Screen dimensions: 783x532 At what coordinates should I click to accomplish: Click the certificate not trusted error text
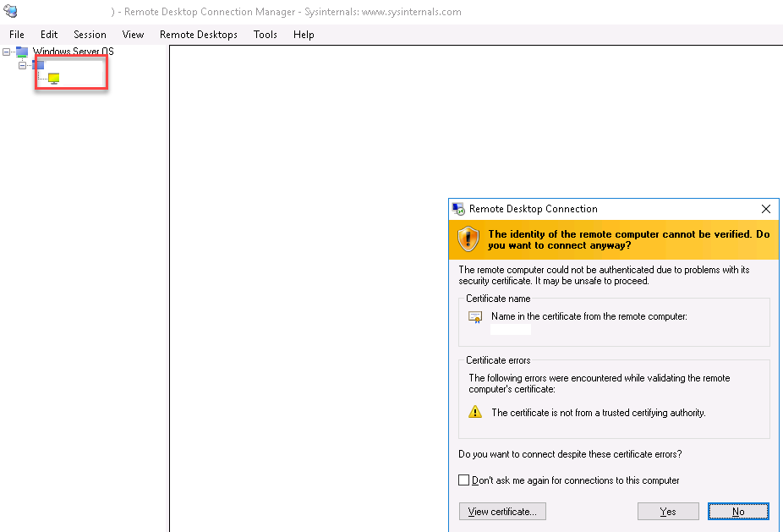598,413
